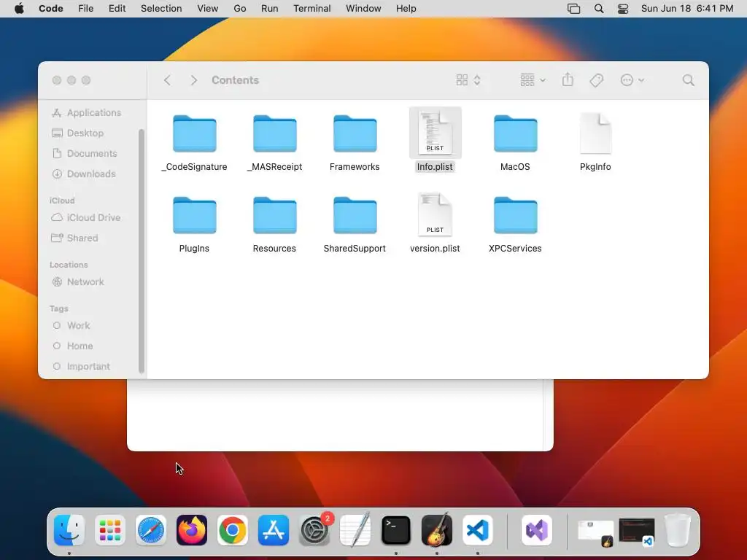Open the Apple menu
The height and width of the screenshot is (560, 747).
[x=19, y=9]
